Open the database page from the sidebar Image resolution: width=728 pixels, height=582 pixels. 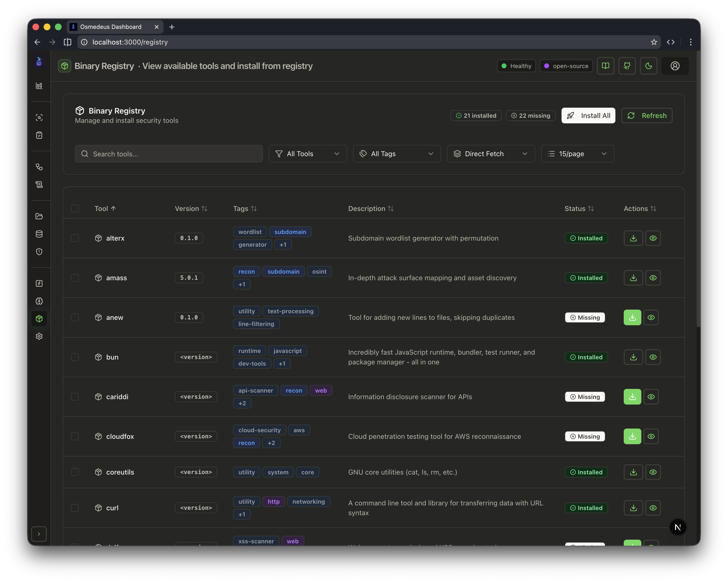pyautogui.click(x=39, y=234)
